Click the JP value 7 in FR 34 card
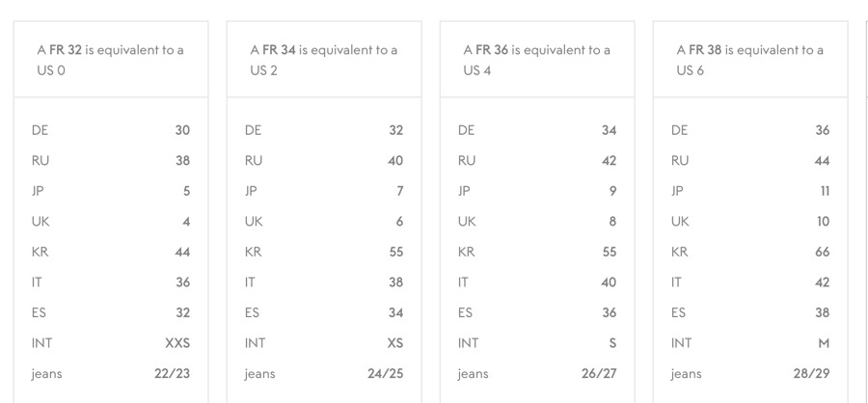The height and width of the screenshot is (403, 868). [399, 191]
